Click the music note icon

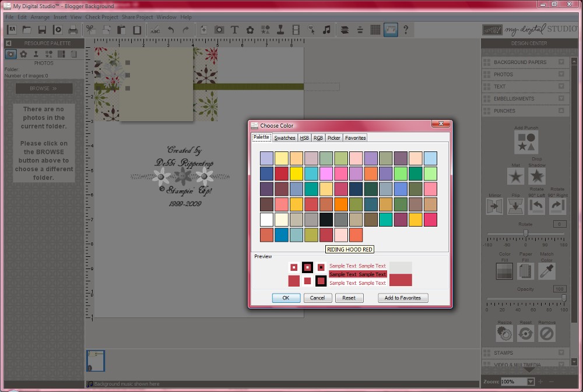(x=326, y=30)
